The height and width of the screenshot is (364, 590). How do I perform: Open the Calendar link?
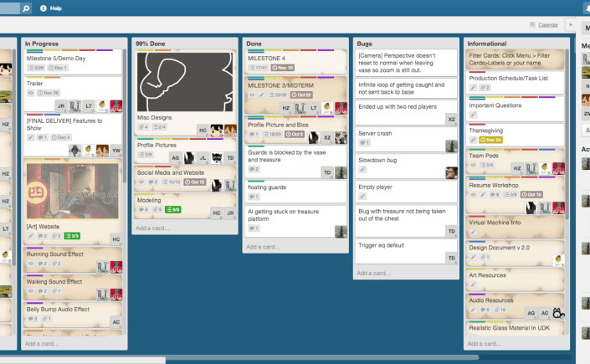tap(548, 25)
